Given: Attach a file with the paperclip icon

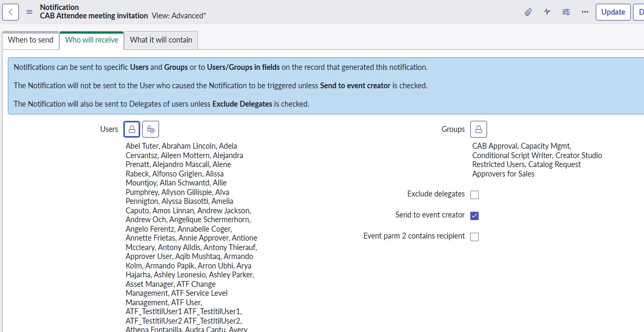Looking at the screenshot, I should tap(527, 12).
